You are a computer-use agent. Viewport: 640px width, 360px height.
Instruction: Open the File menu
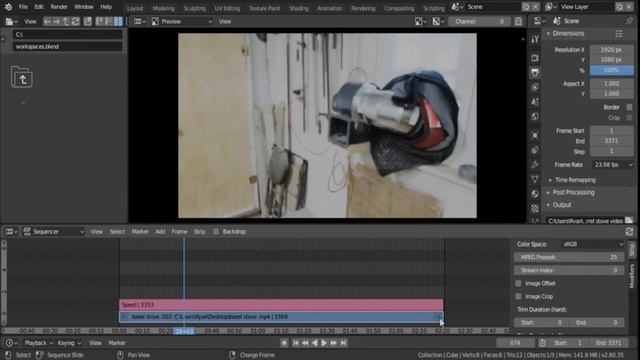point(23,7)
